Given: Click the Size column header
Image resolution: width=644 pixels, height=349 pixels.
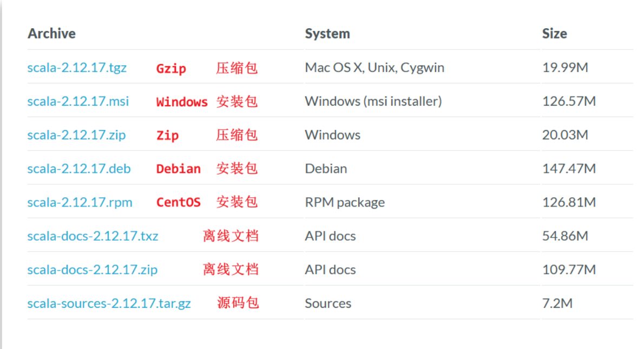Looking at the screenshot, I should (555, 33).
